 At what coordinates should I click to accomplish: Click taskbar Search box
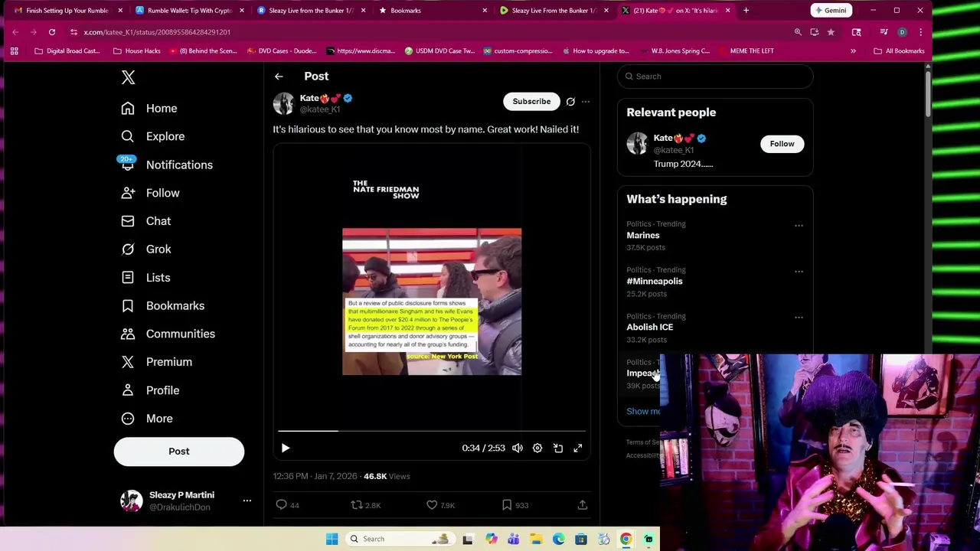click(400, 539)
